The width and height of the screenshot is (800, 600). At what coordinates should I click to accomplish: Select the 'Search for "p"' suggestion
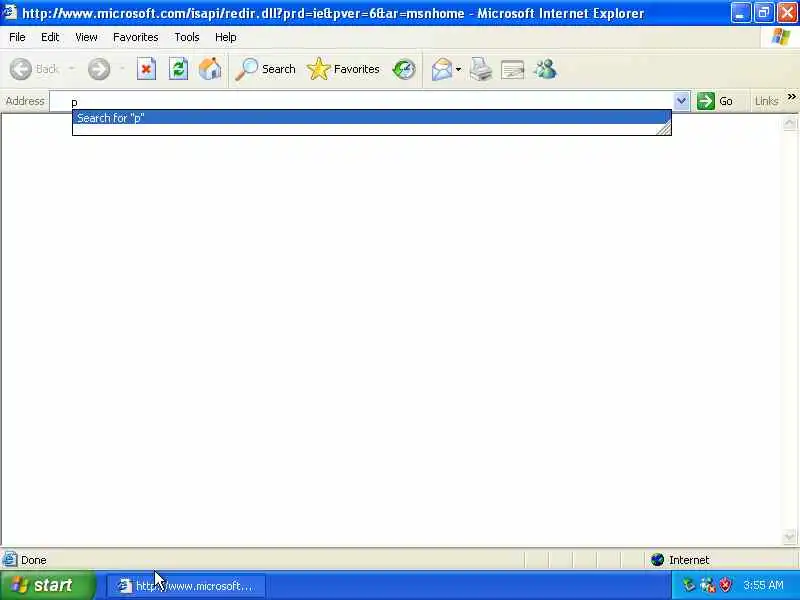(371, 118)
